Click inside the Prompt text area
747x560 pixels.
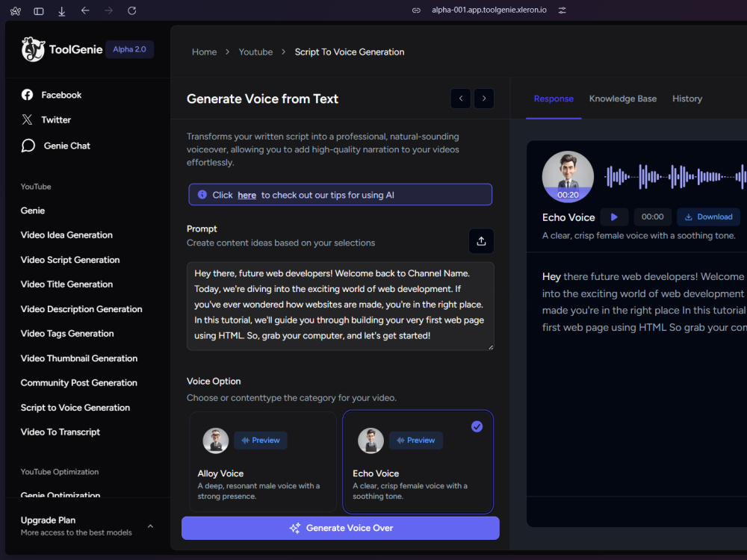click(340, 305)
